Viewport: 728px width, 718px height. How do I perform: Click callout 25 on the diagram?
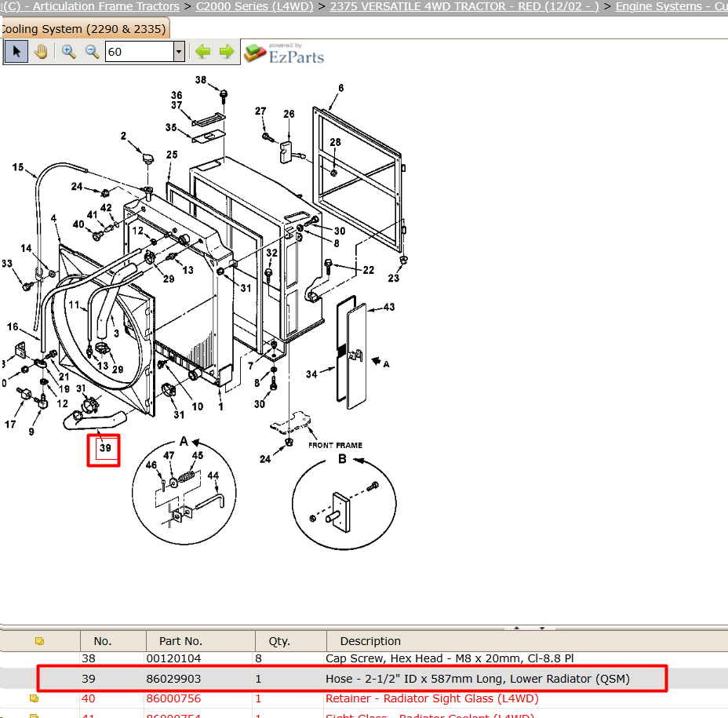[173, 155]
